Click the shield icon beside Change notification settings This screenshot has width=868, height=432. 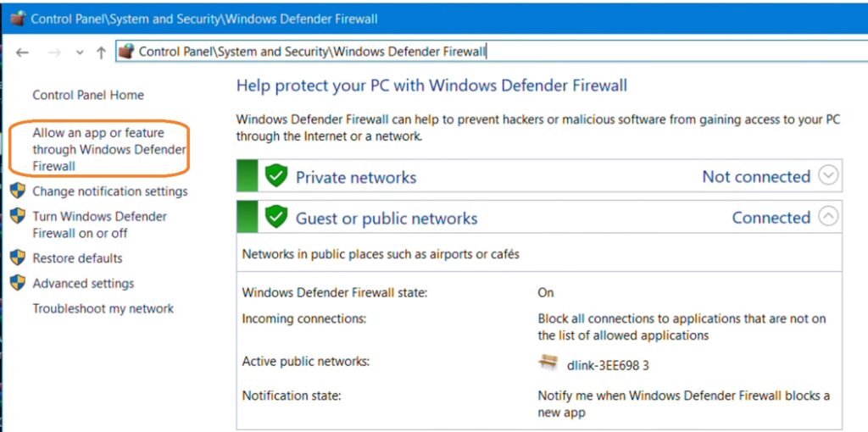click(x=18, y=191)
